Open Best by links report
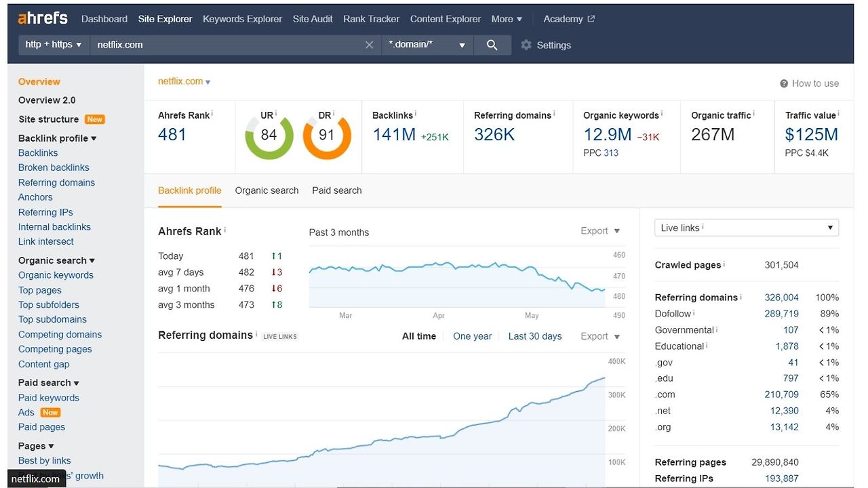This screenshot has height=488, width=868. (45, 461)
